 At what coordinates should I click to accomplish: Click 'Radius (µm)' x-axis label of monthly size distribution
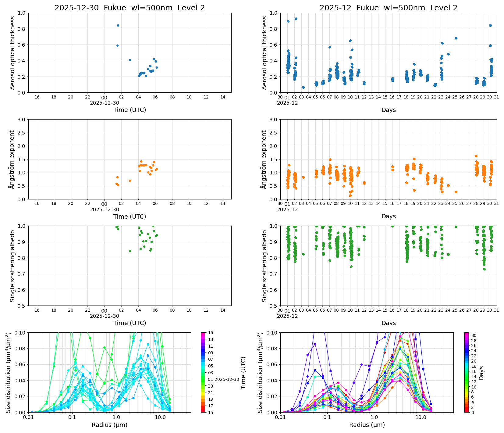pyautogui.click(x=367, y=425)
